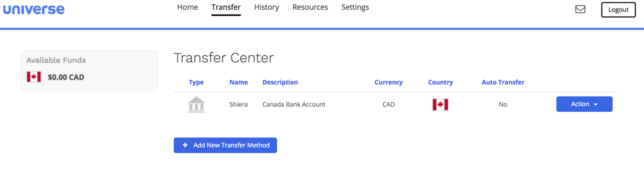Click the 'Transfer Center' heading

[x=224, y=58]
